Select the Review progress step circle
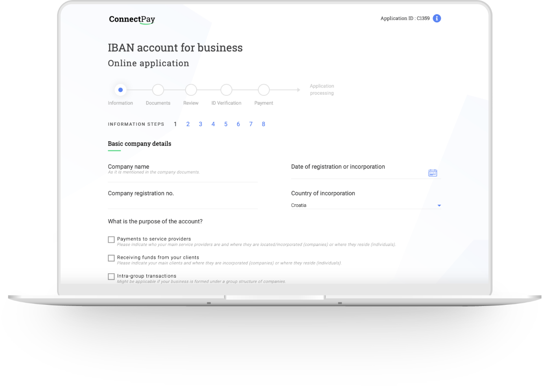This screenshot has width=549, height=392. coord(191,90)
